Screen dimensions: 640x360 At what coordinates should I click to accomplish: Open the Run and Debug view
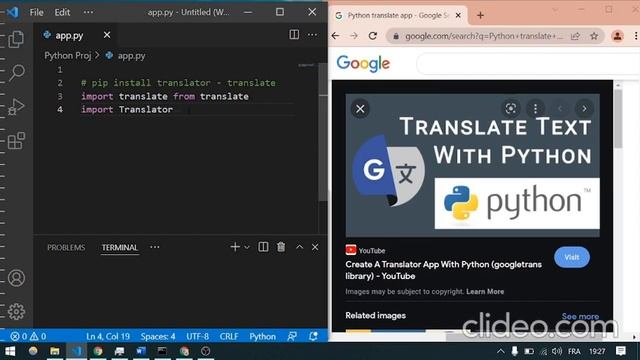[x=16, y=107]
